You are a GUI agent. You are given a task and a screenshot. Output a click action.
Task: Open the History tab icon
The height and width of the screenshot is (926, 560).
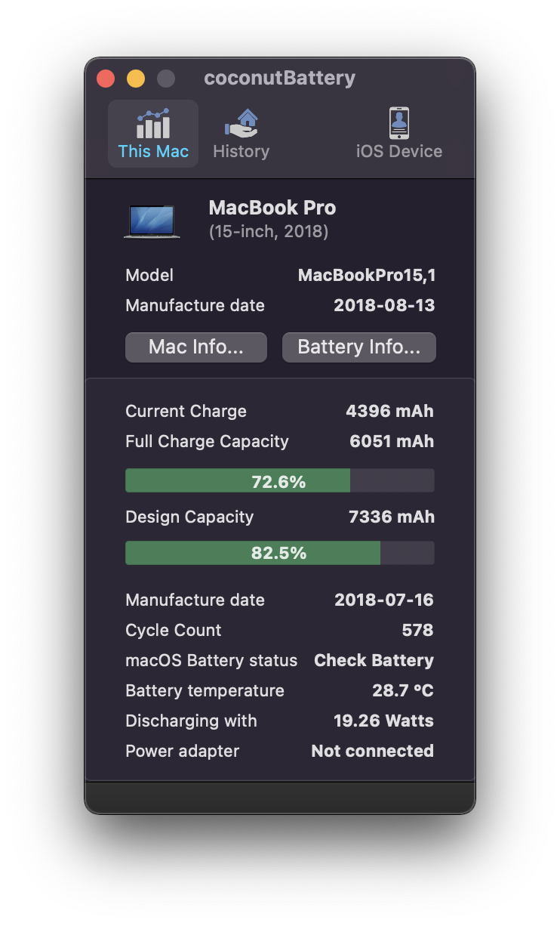click(241, 124)
